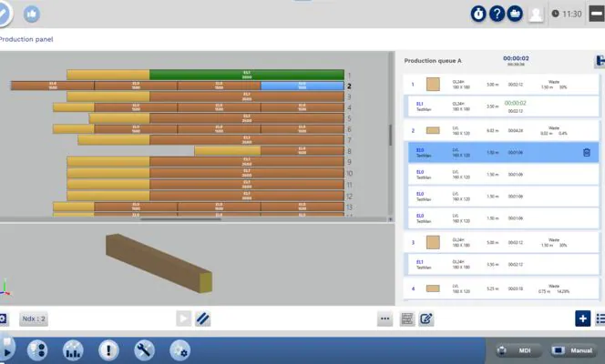The width and height of the screenshot is (605, 364).
Task: Toggle the list view icon
Action: click(x=600, y=318)
